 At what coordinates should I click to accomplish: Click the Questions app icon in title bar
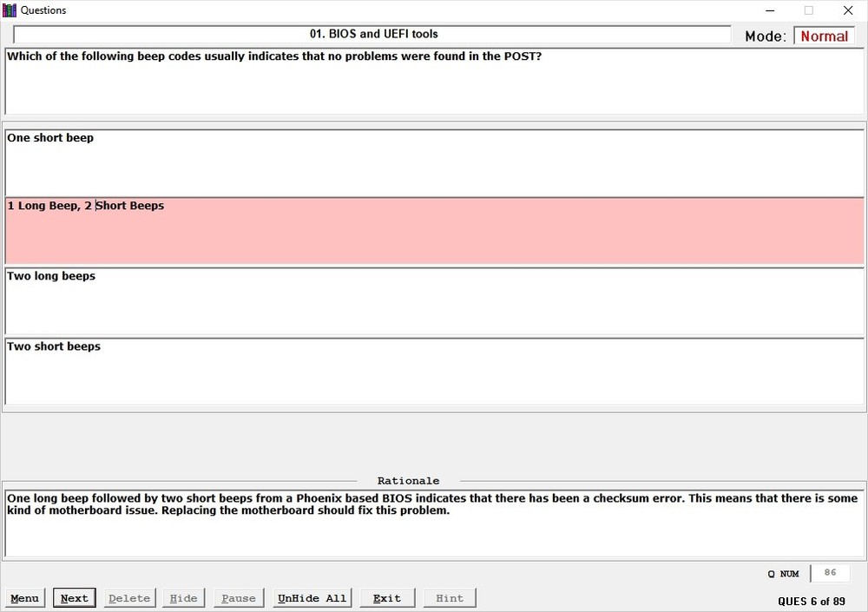coord(10,10)
